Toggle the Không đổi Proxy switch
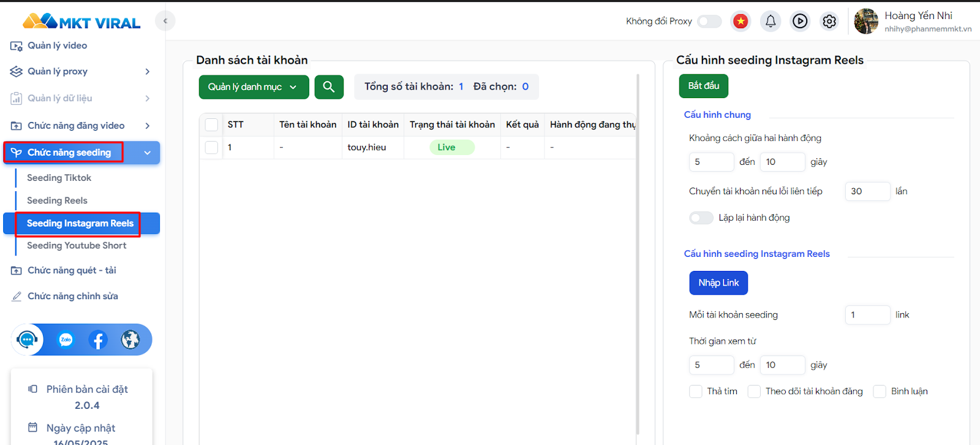The height and width of the screenshot is (445, 980). 709,21
